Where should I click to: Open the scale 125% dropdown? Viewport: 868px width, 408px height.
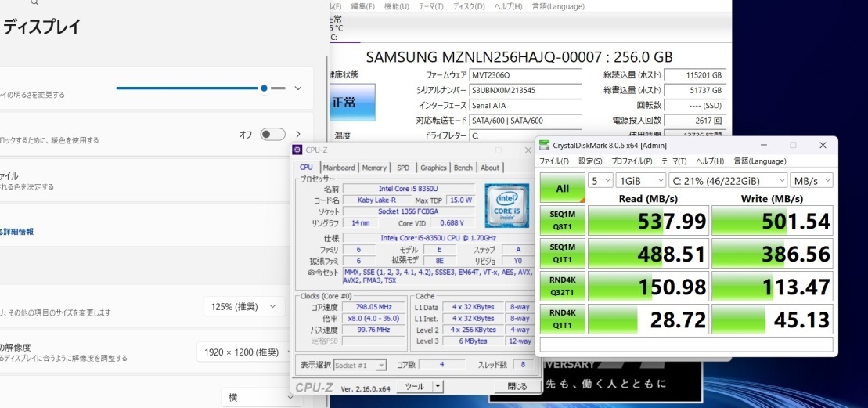tap(243, 307)
